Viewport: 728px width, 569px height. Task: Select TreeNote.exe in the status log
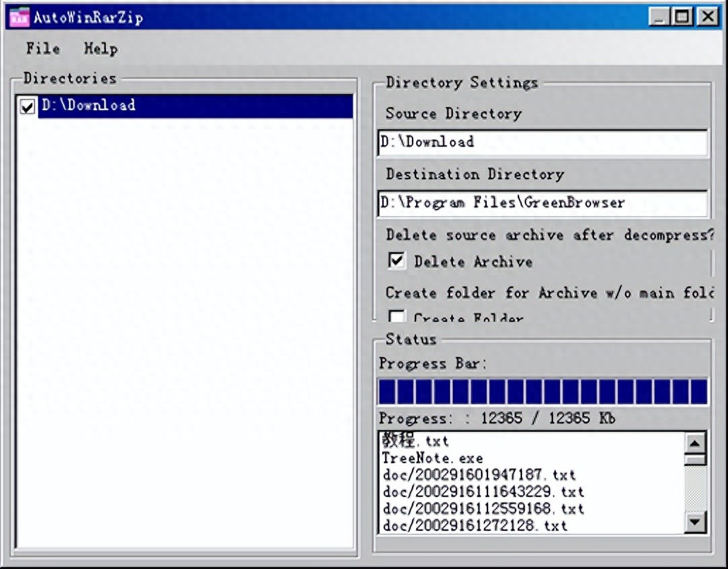pos(432,458)
